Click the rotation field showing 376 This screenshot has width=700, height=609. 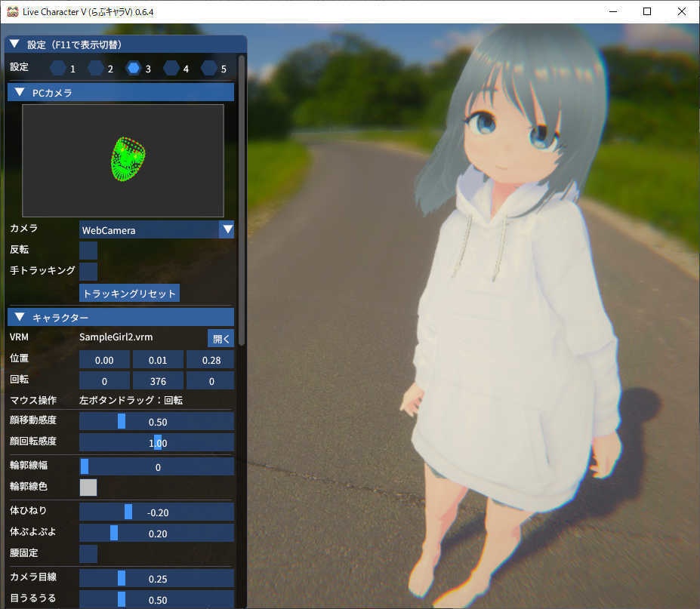(x=157, y=381)
